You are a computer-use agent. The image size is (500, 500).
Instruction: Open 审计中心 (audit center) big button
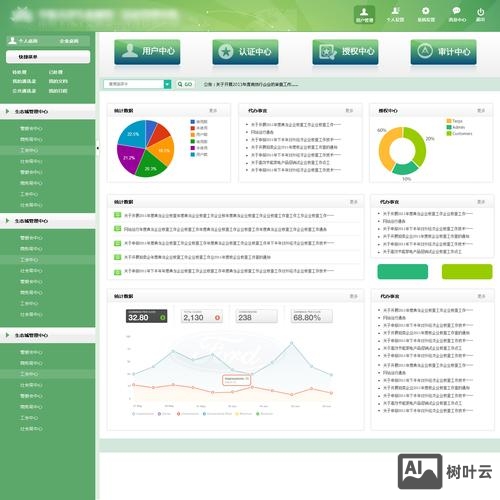click(443, 52)
